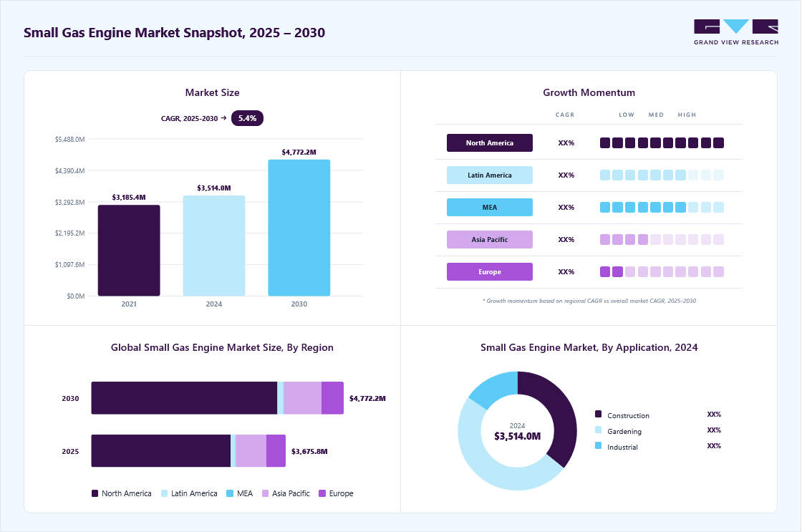This screenshot has width=802, height=532.
Task: Click Asia Pacific segment in 2025 stacked bar
Action: (x=251, y=450)
